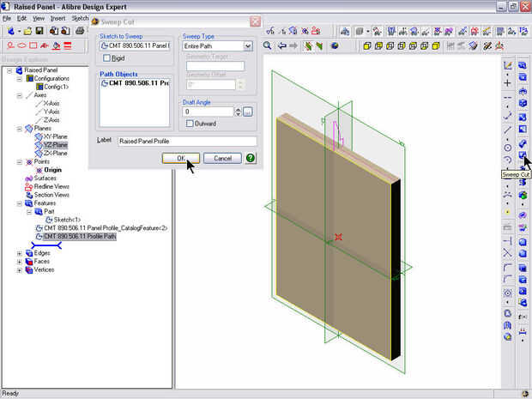Collapse the Part feature node
The image size is (532, 399).
click(x=29, y=212)
